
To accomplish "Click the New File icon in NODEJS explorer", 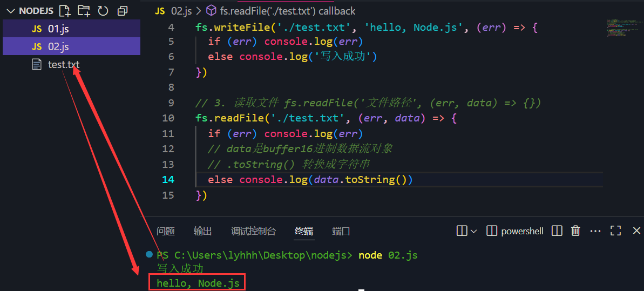I will pyautogui.click(x=64, y=11).
